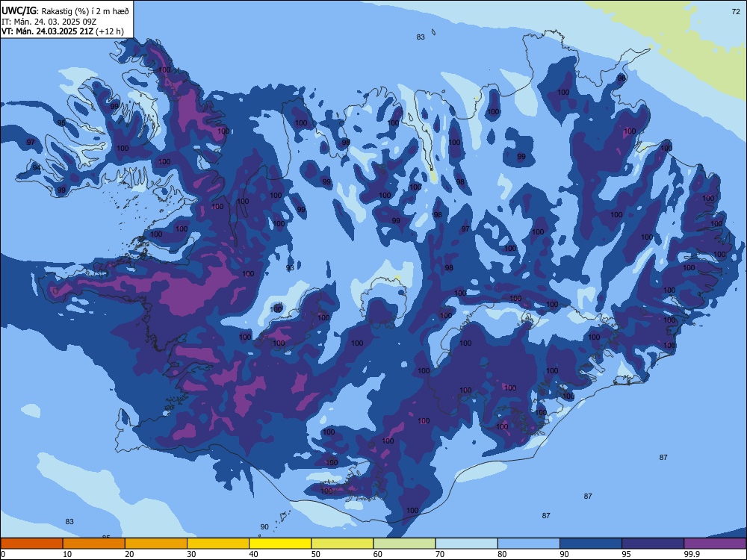Click the legend tick label '80'
Screen dimensions: 747x560
(x=502, y=554)
